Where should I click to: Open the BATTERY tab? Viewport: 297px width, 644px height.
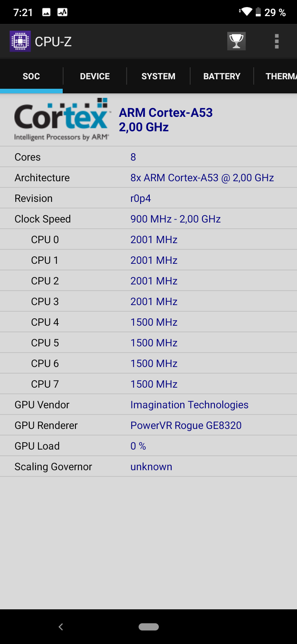tap(222, 76)
